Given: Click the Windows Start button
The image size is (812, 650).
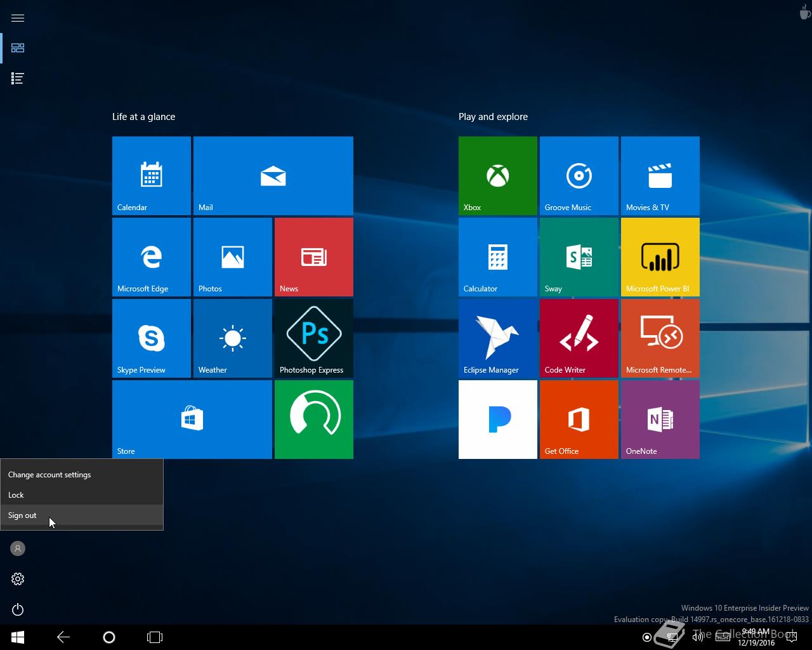Looking at the screenshot, I should click(18, 637).
